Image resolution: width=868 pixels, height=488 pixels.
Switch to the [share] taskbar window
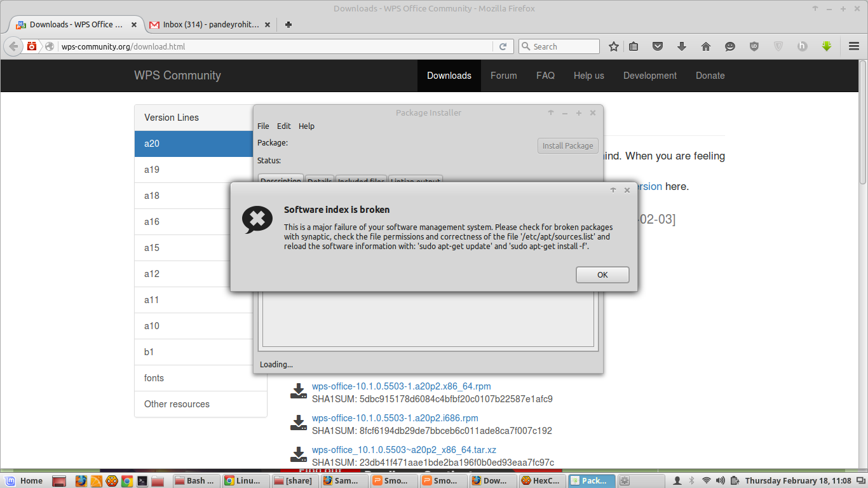(x=295, y=481)
